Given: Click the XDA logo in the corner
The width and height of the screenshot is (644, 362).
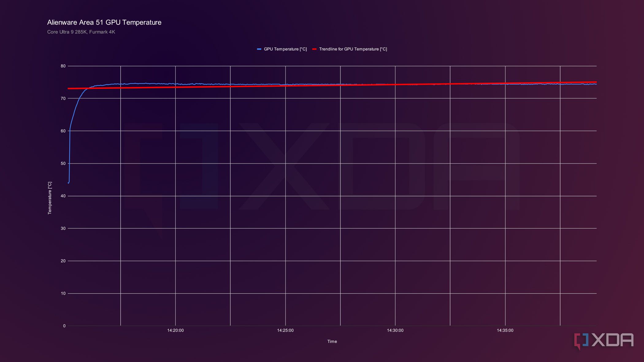Looking at the screenshot, I should tap(604, 341).
